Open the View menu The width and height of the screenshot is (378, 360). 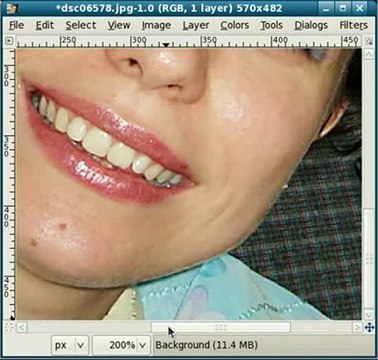tap(119, 25)
